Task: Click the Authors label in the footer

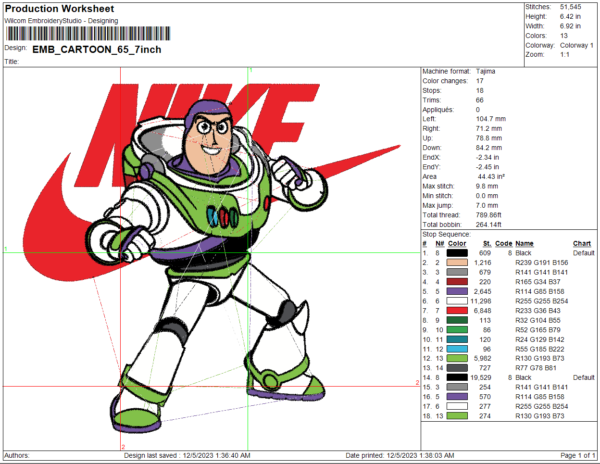Action: pos(17,456)
